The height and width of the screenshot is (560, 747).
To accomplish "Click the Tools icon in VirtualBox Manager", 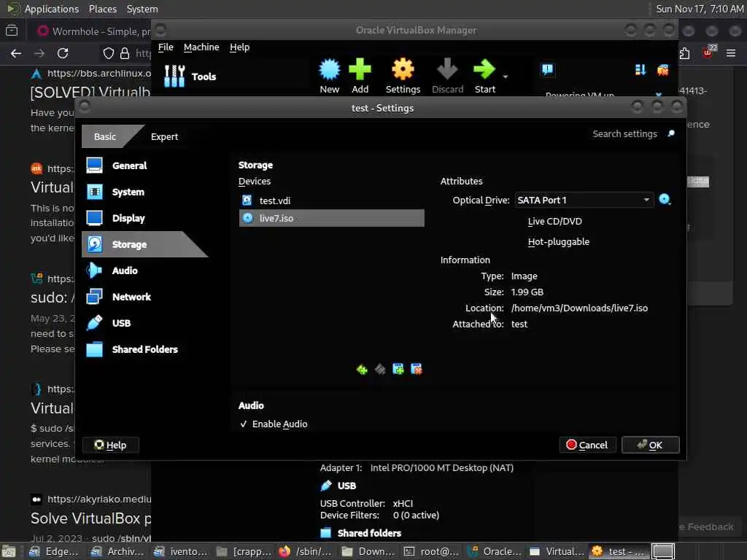I will click(174, 76).
